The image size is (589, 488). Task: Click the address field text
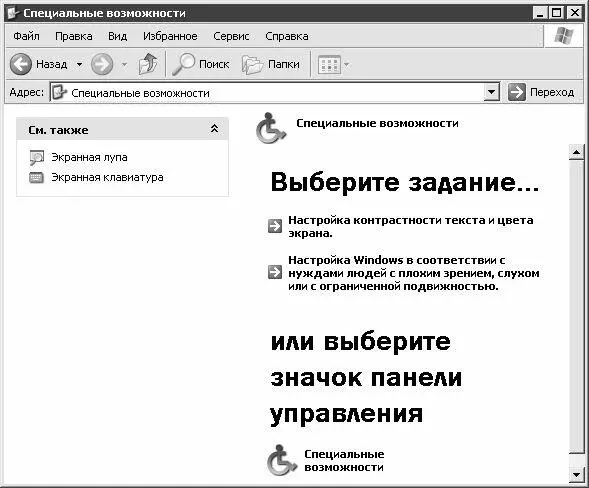(x=140, y=93)
